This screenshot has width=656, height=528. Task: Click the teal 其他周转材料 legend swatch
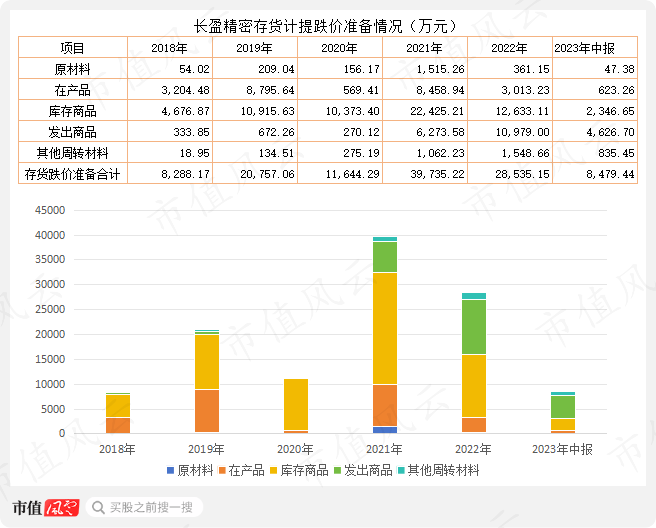coord(401,471)
